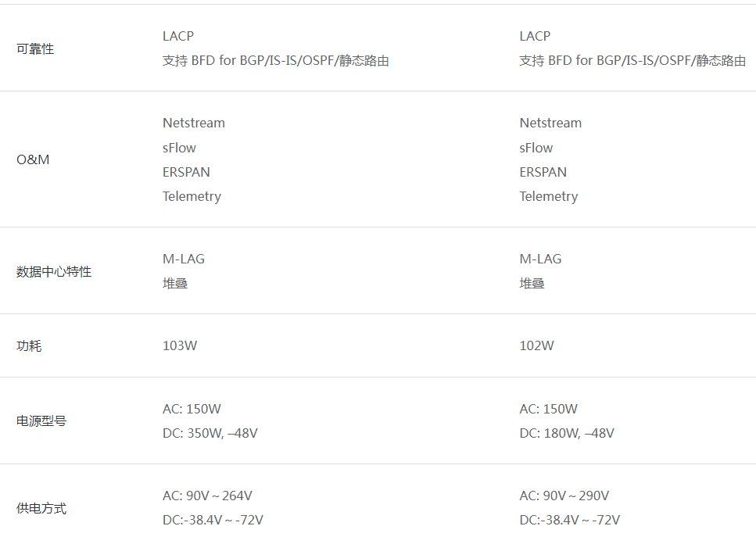Click the 可靠性 row label

click(x=35, y=48)
